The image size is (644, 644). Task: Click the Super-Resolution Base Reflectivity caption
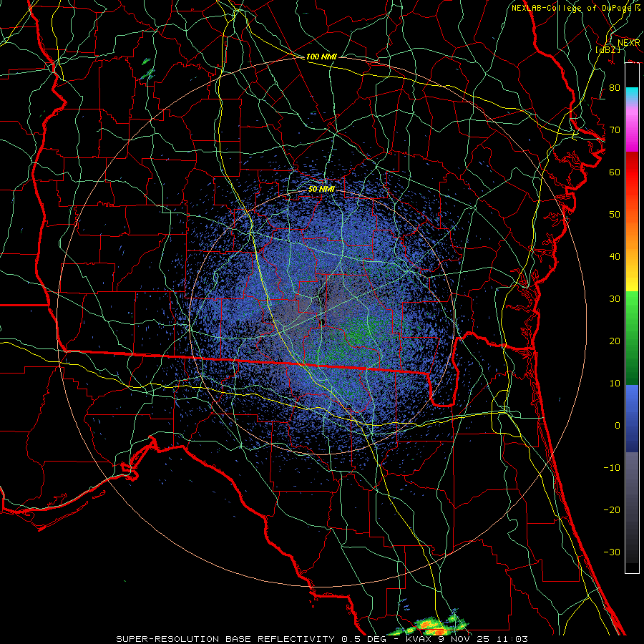coord(321,639)
